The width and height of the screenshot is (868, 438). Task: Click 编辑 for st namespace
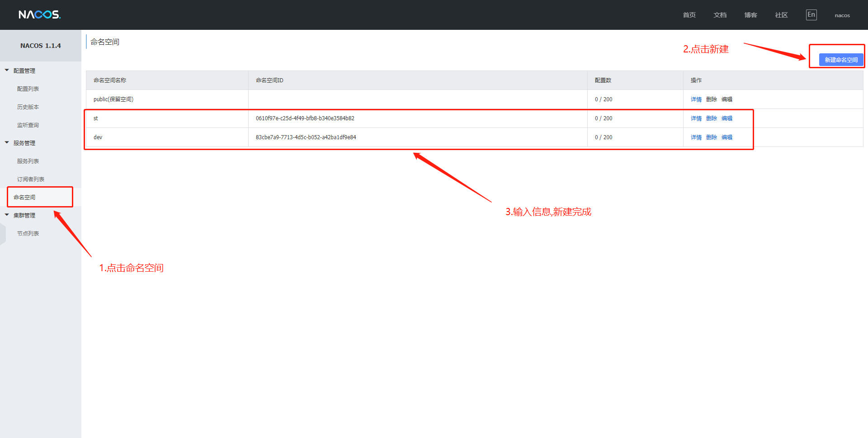(x=727, y=118)
